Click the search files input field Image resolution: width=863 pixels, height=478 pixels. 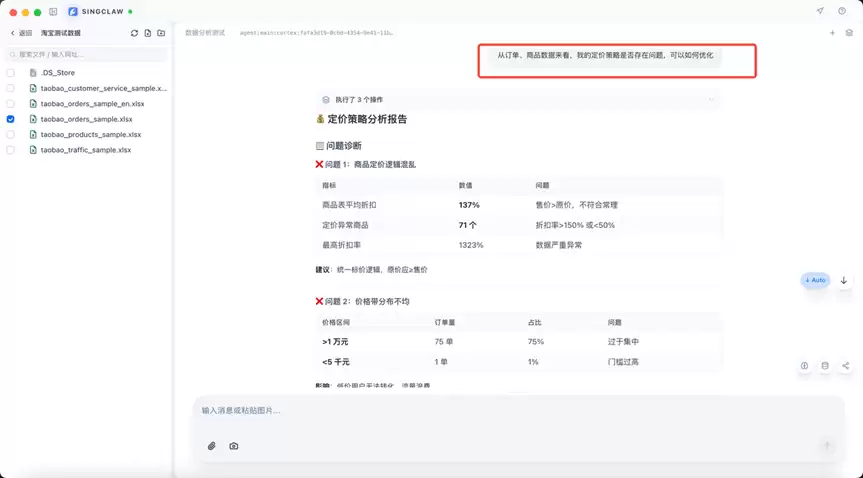pyautogui.click(x=88, y=54)
